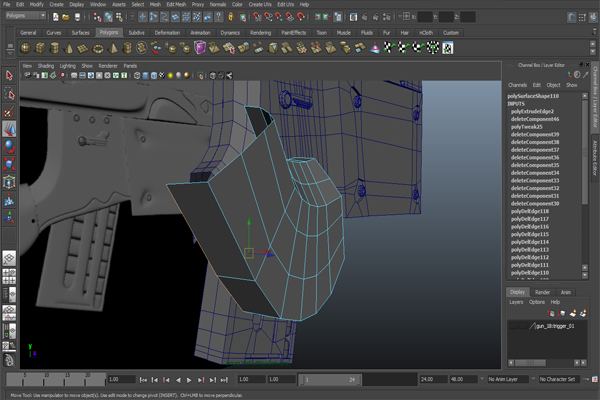
Task: Activate the Move tool
Action: pos(9,129)
